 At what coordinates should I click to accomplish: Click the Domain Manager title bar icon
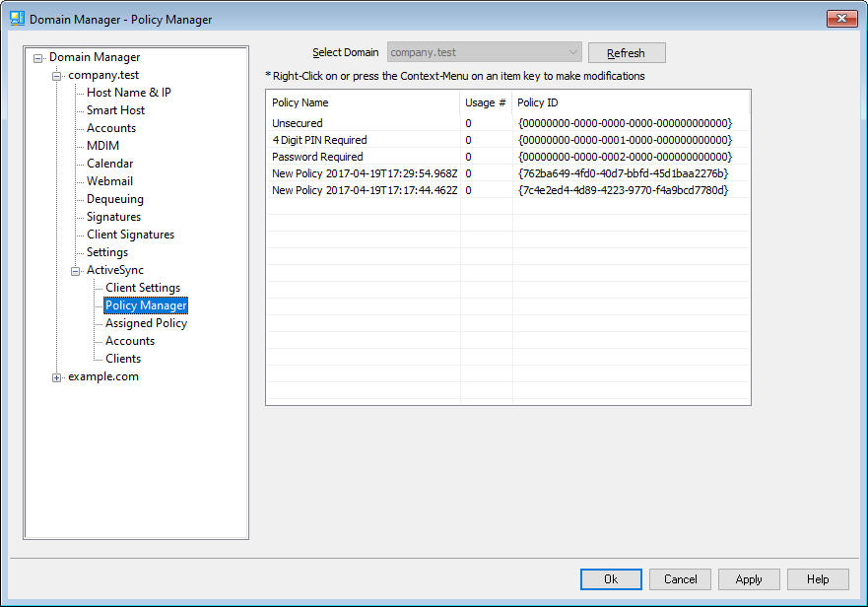[17, 19]
